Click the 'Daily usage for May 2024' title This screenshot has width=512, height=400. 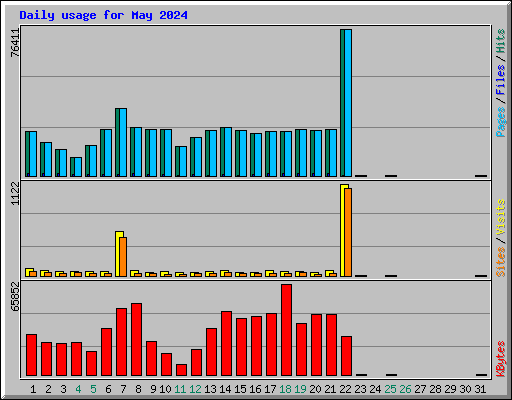103,15
